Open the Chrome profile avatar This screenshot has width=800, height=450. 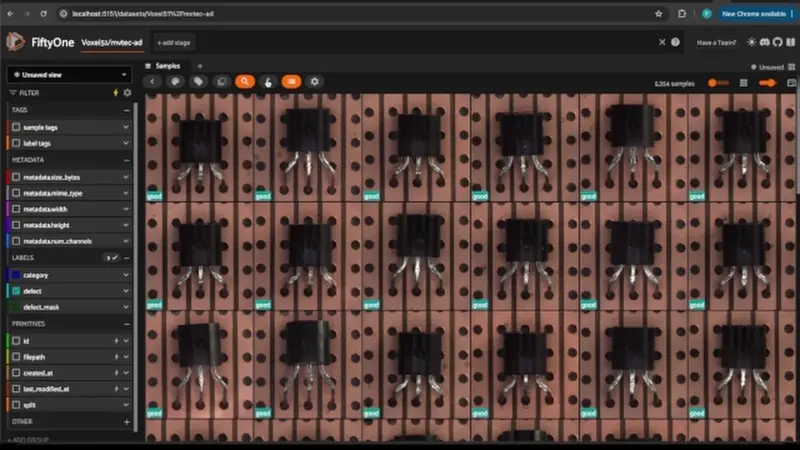[x=707, y=14]
